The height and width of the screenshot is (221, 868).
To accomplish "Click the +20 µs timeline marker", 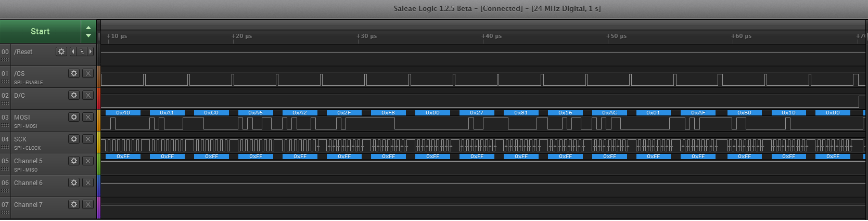I will point(242,36).
